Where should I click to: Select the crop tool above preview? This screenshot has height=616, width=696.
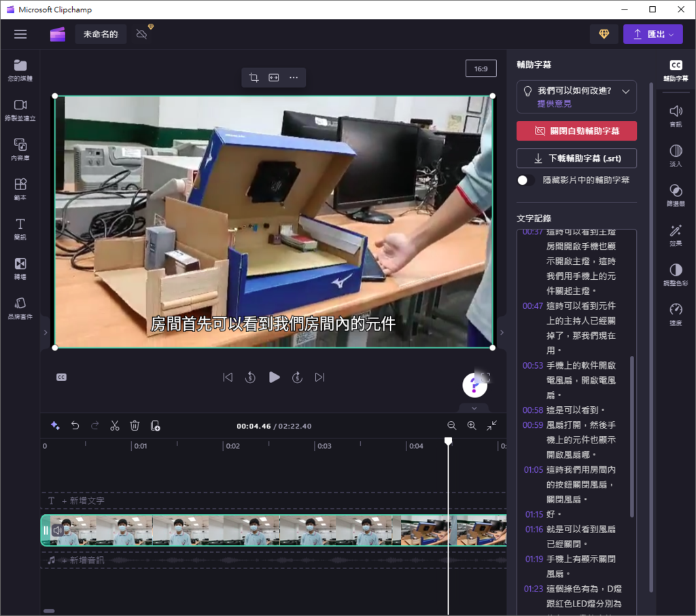pos(254,77)
